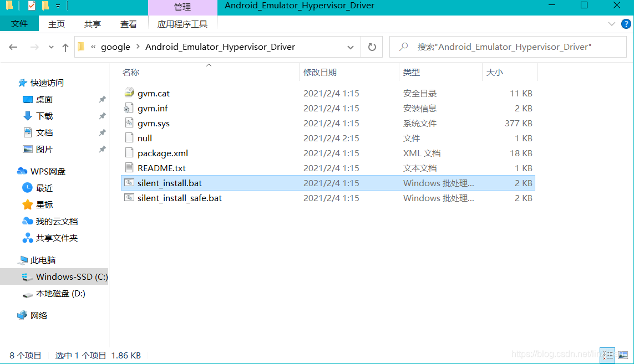
Task: Select the silent_install_safe.bat filename
Action: tap(180, 198)
